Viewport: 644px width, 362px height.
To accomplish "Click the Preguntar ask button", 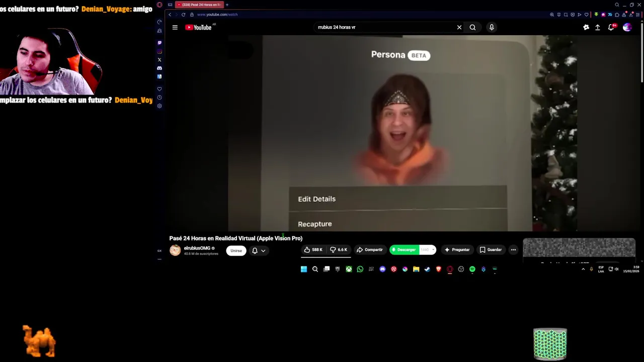I will point(457,250).
